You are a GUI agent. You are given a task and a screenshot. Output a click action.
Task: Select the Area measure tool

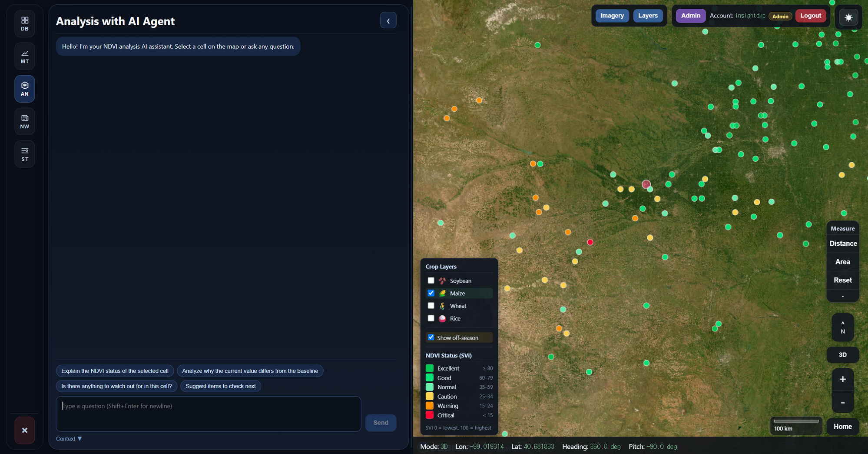[843, 262]
